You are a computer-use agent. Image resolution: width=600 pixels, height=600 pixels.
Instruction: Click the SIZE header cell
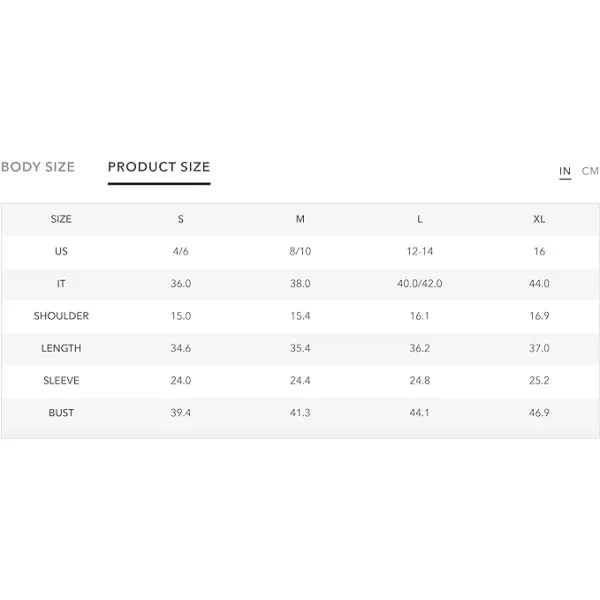coord(61,219)
